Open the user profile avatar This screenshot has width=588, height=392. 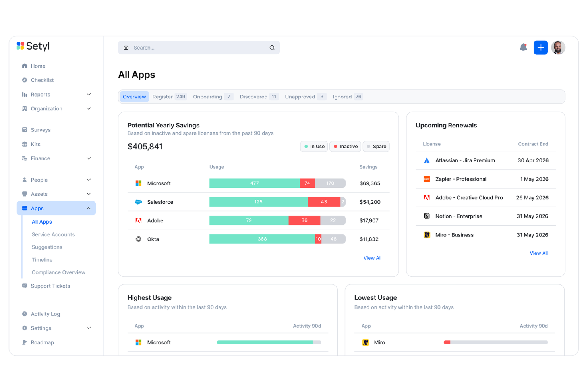click(x=558, y=48)
